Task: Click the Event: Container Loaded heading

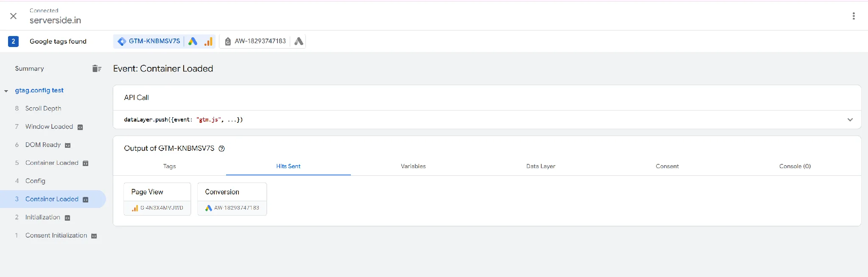Action: 163,69
